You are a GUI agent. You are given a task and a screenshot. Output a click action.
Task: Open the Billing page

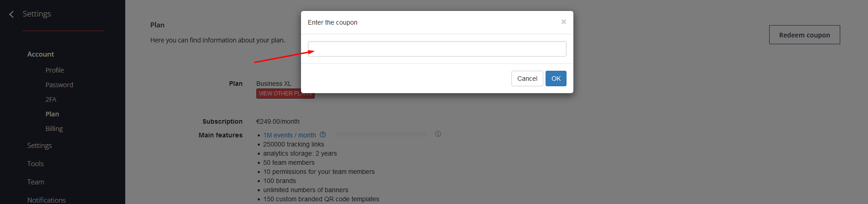[x=54, y=129]
